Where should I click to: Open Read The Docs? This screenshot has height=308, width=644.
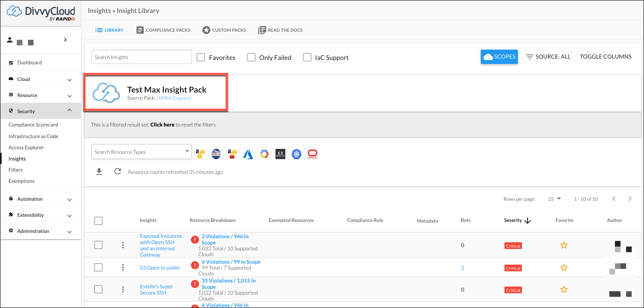click(280, 30)
